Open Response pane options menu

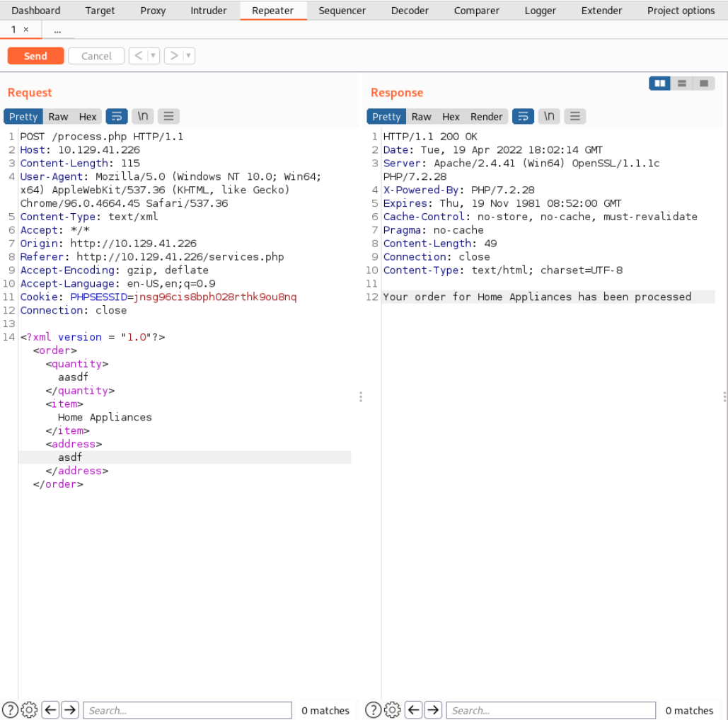[x=574, y=117]
